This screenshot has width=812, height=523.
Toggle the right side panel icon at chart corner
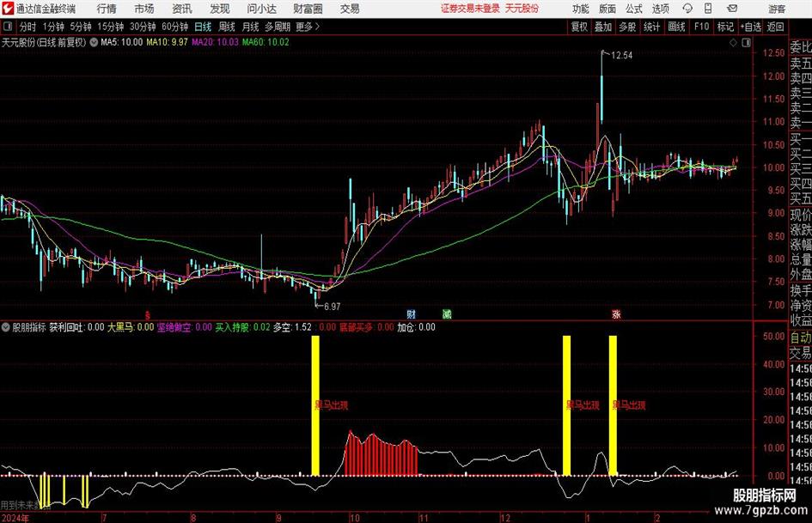(746, 43)
